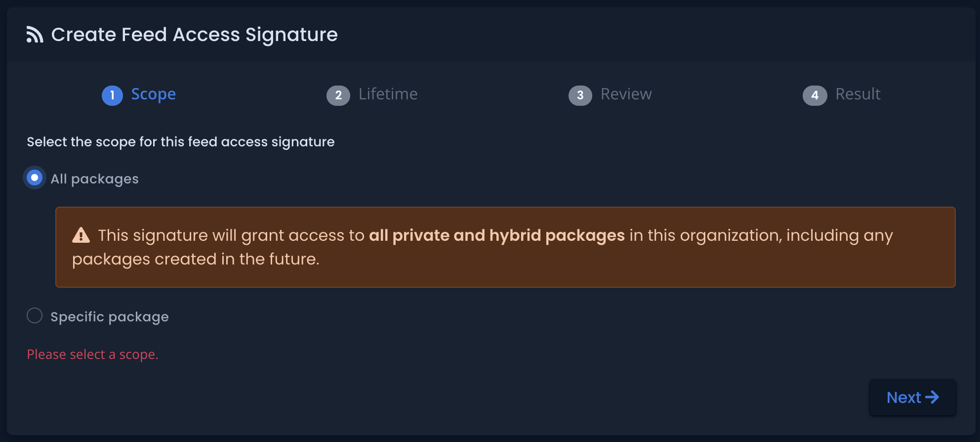The width and height of the screenshot is (980, 442).
Task: Select the All packages radio button
Action: click(34, 177)
